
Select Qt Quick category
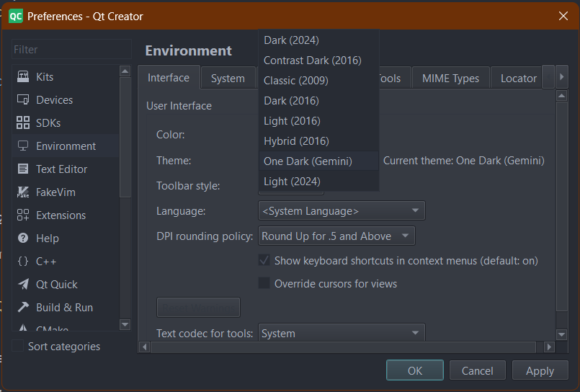tap(66, 284)
